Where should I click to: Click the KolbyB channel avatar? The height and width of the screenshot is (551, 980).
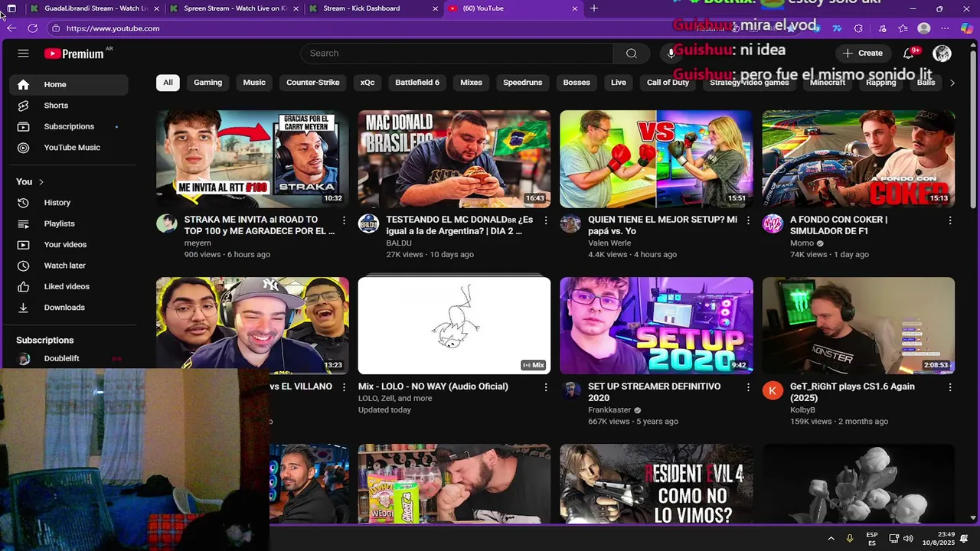coord(773,390)
